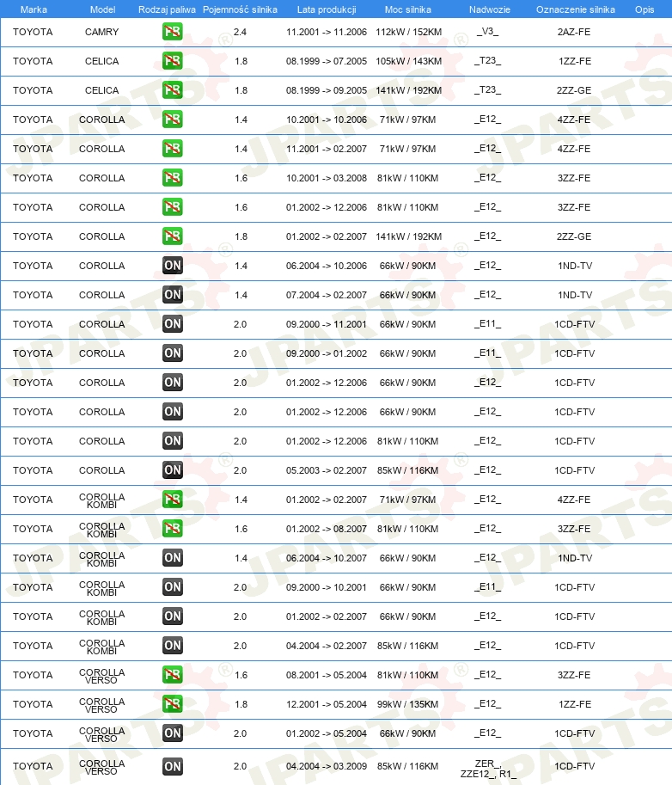
Task: Select date range 10.2001 -> 03.2008
Action: click(327, 178)
